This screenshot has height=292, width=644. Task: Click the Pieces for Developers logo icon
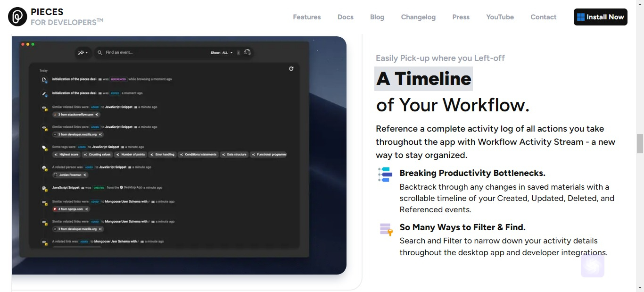click(x=17, y=17)
